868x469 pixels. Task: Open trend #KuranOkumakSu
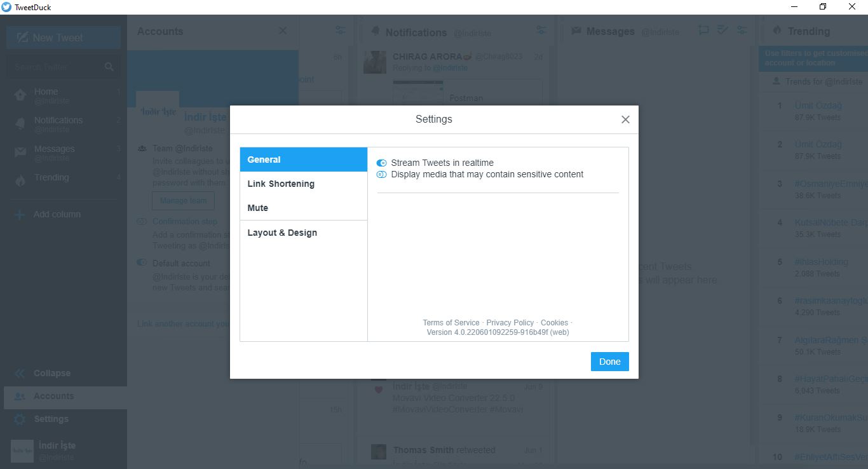coord(831,418)
